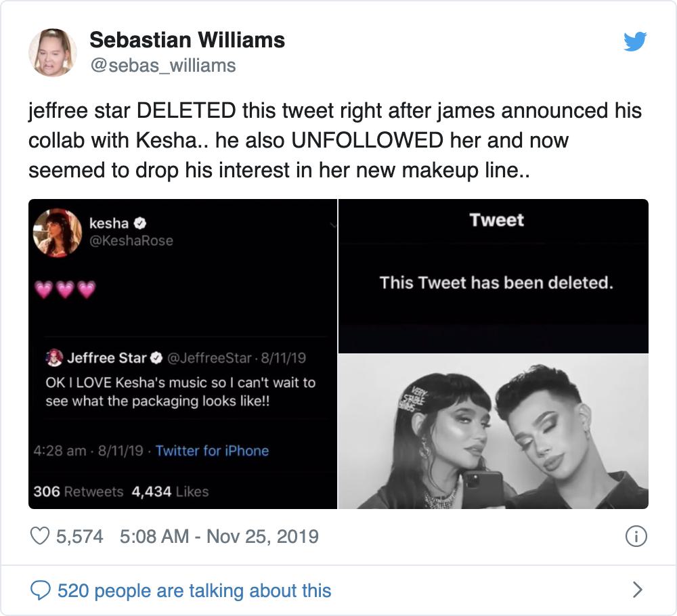Viewport: 677px width, 616px height.
Task: Click the Twitter bird logo icon
Action: pyautogui.click(x=634, y=42)
